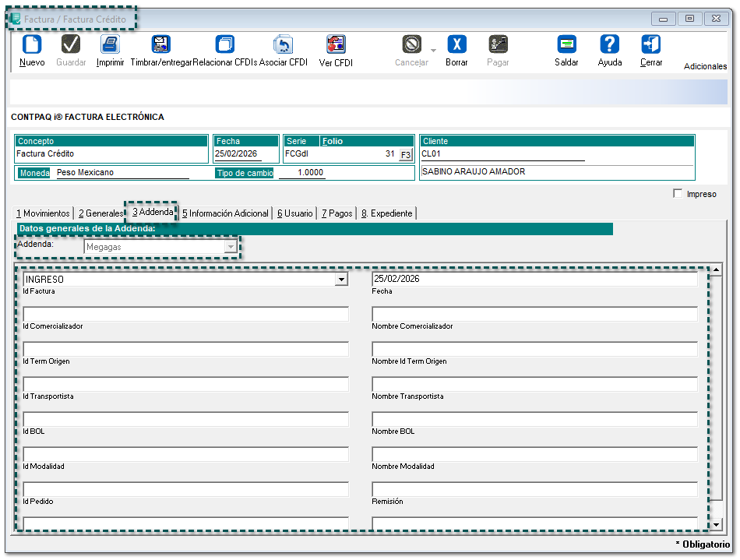Open Ayuda help icon
The image size is (740, 560).
610,44
